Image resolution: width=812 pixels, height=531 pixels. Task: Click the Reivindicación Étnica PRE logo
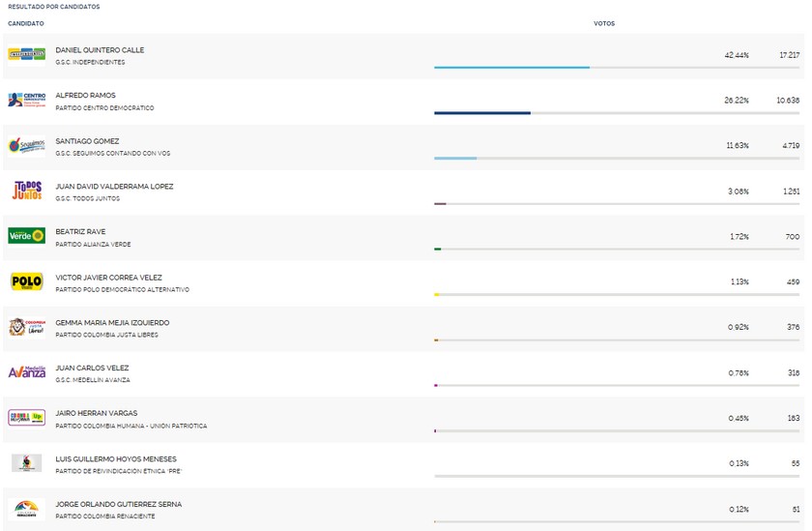click(x=26, y=463)
